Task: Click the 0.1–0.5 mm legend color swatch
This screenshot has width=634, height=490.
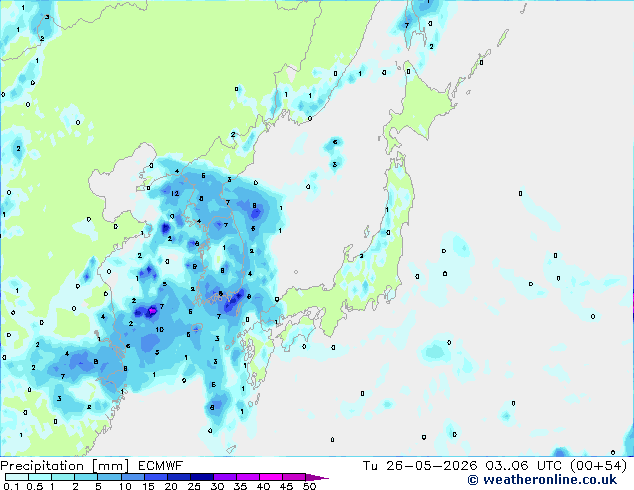Action: pos(17,477)
